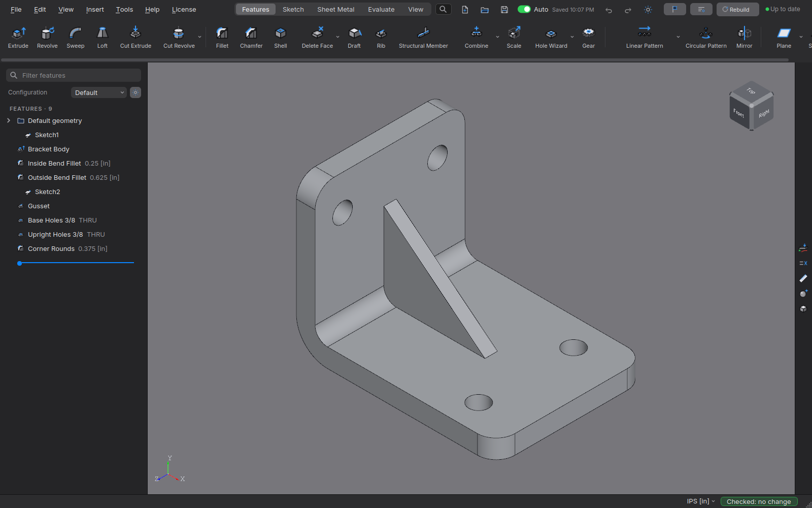Open the Configuration Default dropdown
Image resolution: width=812 pixels, height=508 pixels.
pyautogui.click(x=99, y=92)
